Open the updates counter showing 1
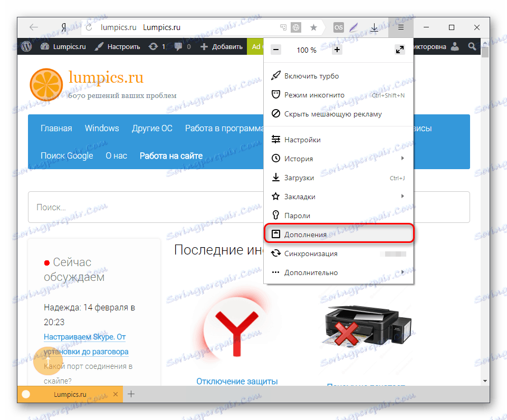 157,46
